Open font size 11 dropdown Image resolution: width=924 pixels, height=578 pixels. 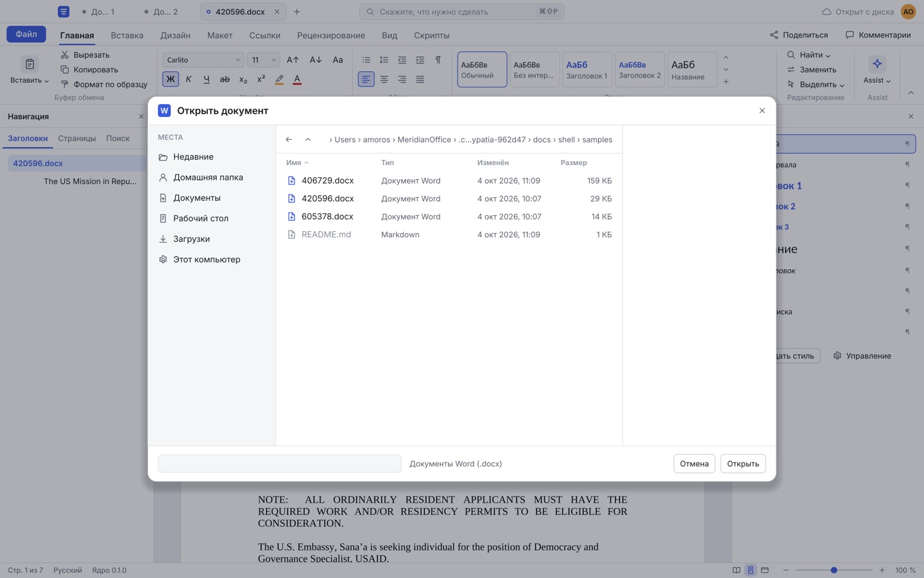[x=263, y=60]
